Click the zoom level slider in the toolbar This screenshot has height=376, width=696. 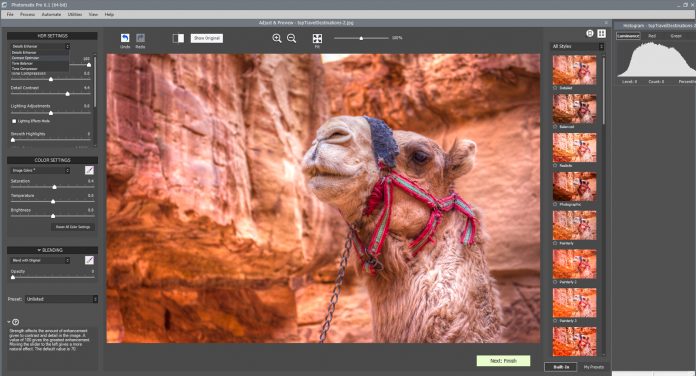pyautogui.click(x=361, y=38)
